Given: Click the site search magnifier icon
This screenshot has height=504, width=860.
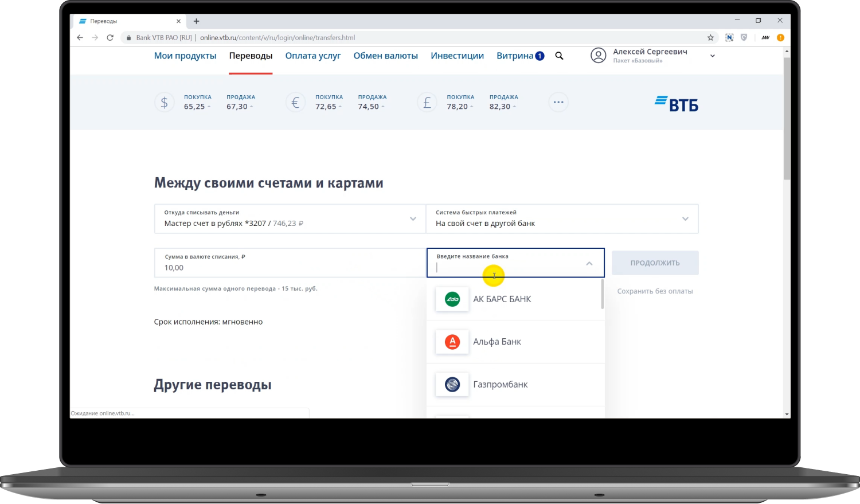Looking at the screenshot, I should 559,56.
